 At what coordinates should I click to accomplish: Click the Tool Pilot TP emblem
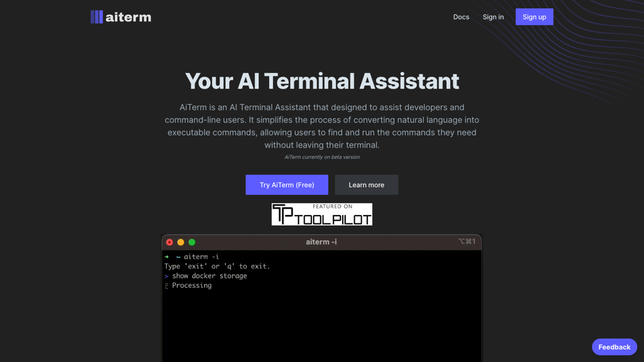click(x=282, y=214)
